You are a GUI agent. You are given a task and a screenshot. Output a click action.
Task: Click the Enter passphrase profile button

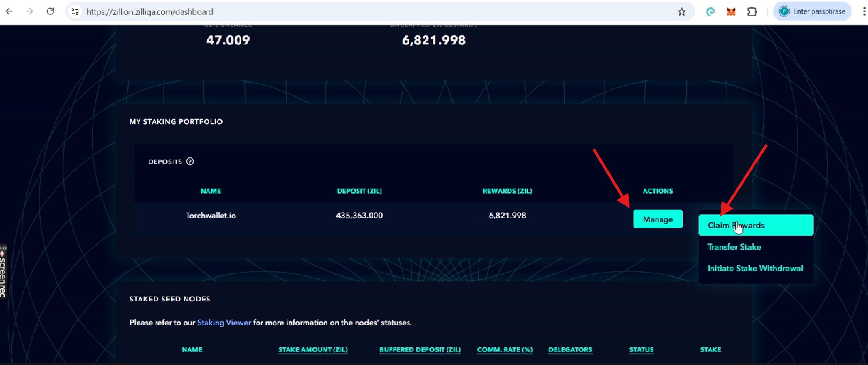coord(812,11)
